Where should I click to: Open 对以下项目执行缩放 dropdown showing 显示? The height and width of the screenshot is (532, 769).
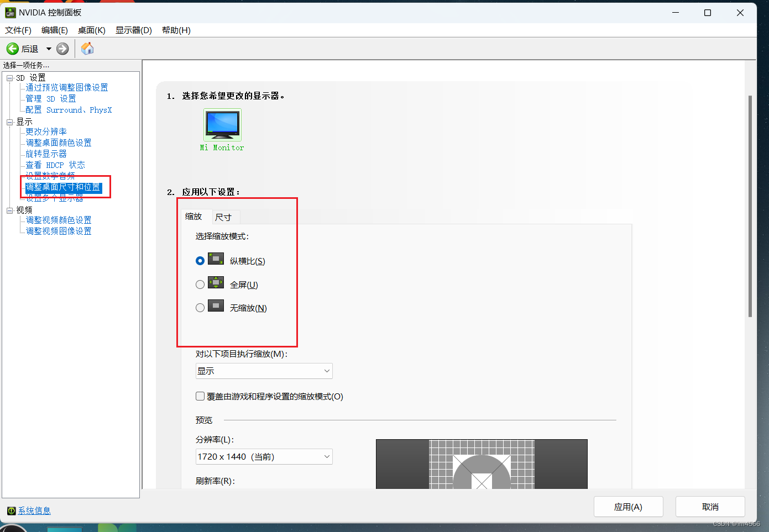(264, 371)
